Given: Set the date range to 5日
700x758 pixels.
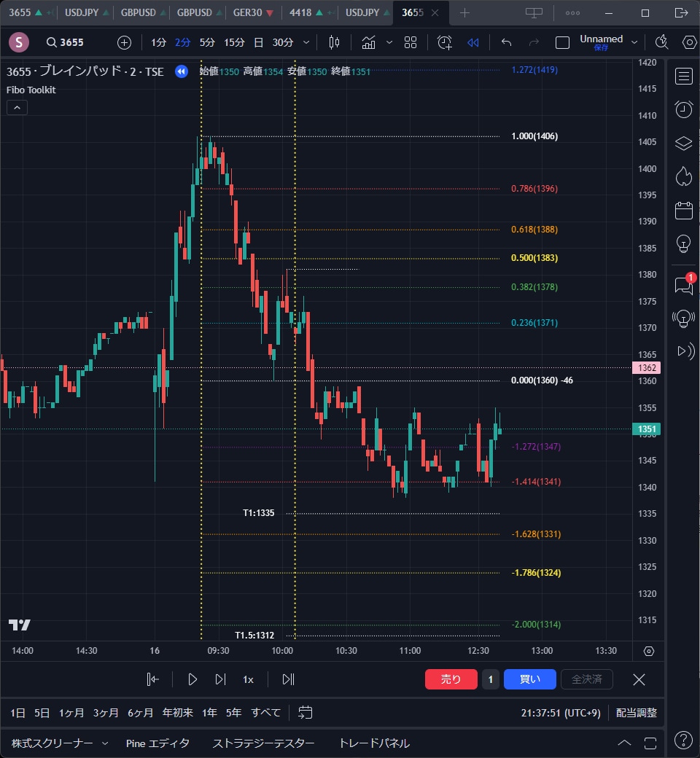Looking at the screenshot, I should [42, 713].
